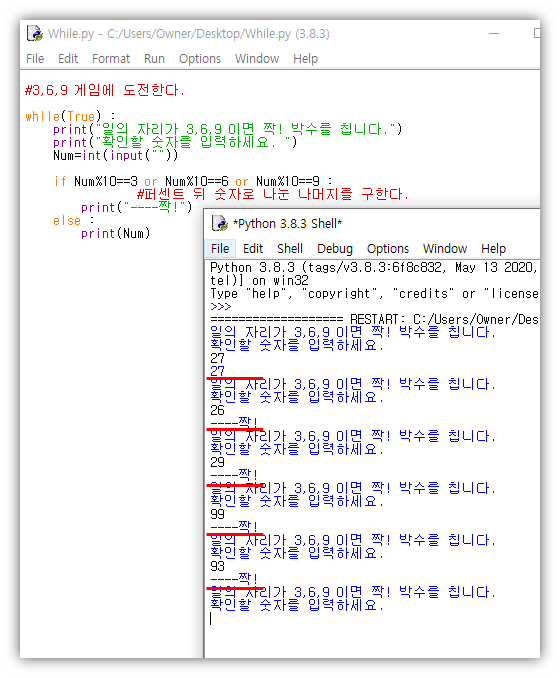The image size is (560, 678).
Task: Click the print line '확인할 숫자를 입력하세요' in editor
Action: 175,142
